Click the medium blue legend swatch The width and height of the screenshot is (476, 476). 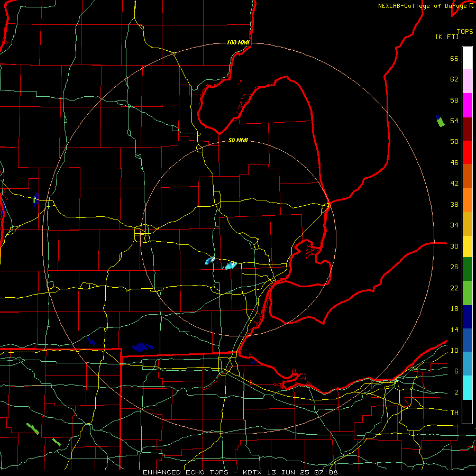pos(467,340)
